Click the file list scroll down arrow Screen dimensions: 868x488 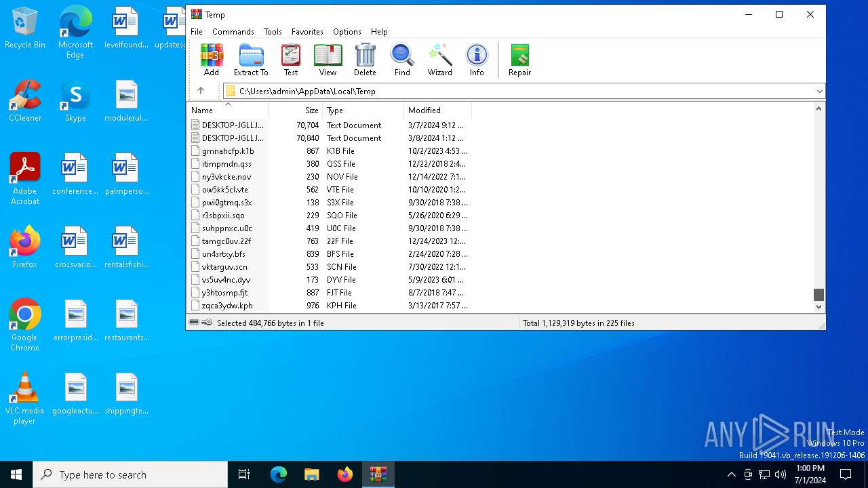click(x=818, y=306)
